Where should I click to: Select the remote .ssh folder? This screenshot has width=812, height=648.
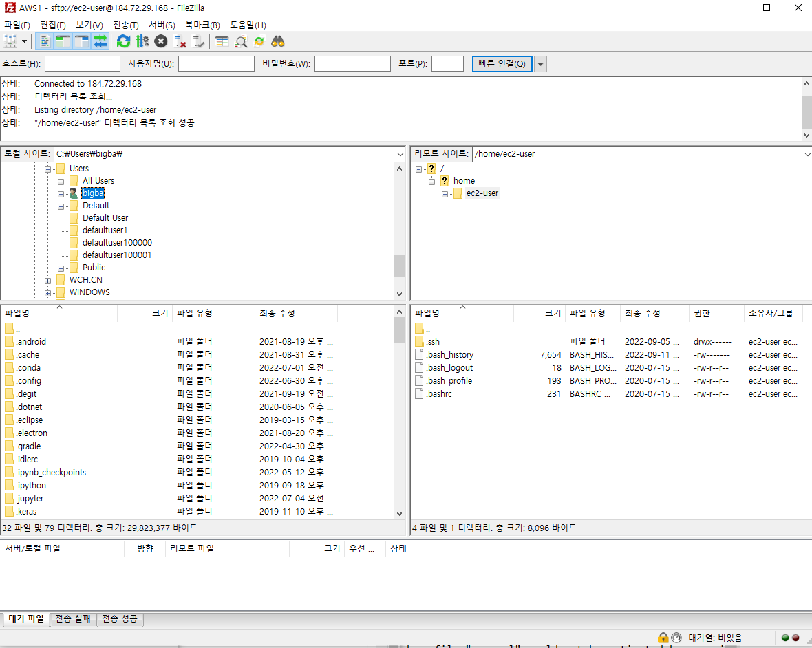(434, 342)
